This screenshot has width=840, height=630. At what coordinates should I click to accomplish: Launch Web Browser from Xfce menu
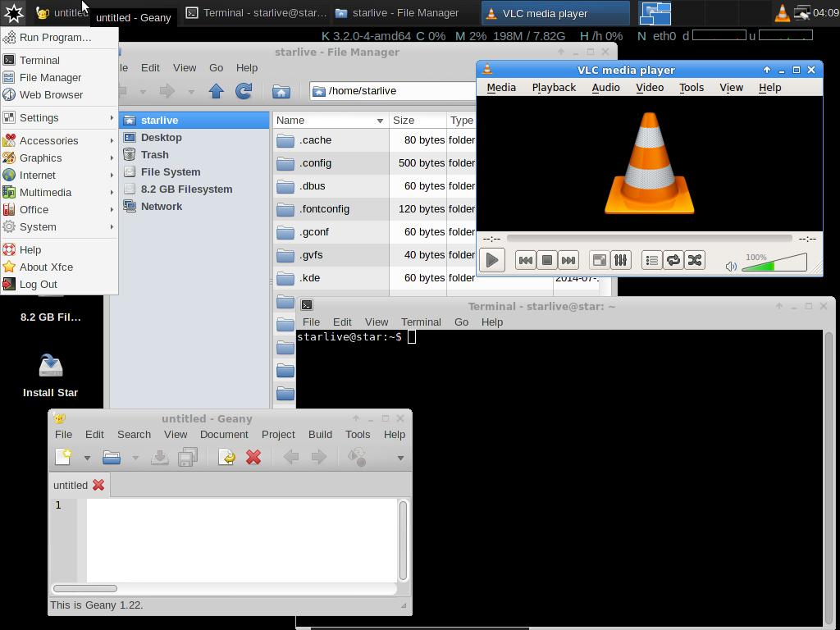[59, 95]
